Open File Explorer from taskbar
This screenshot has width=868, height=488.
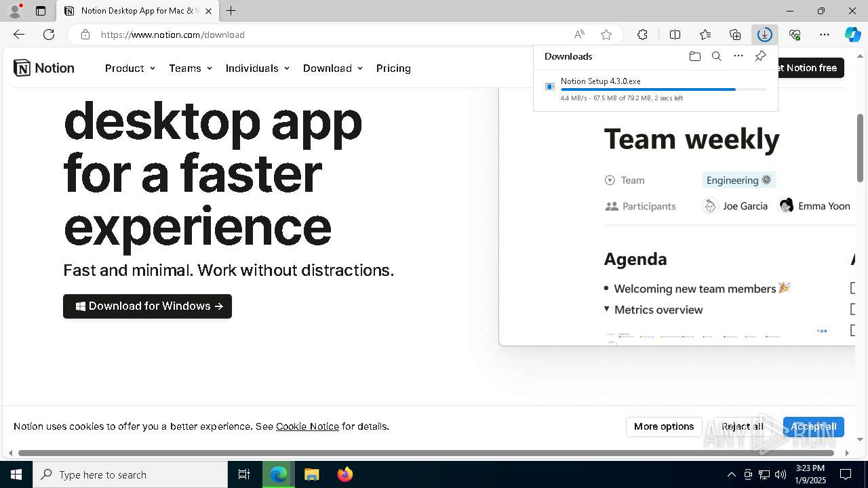pos(311,474)
